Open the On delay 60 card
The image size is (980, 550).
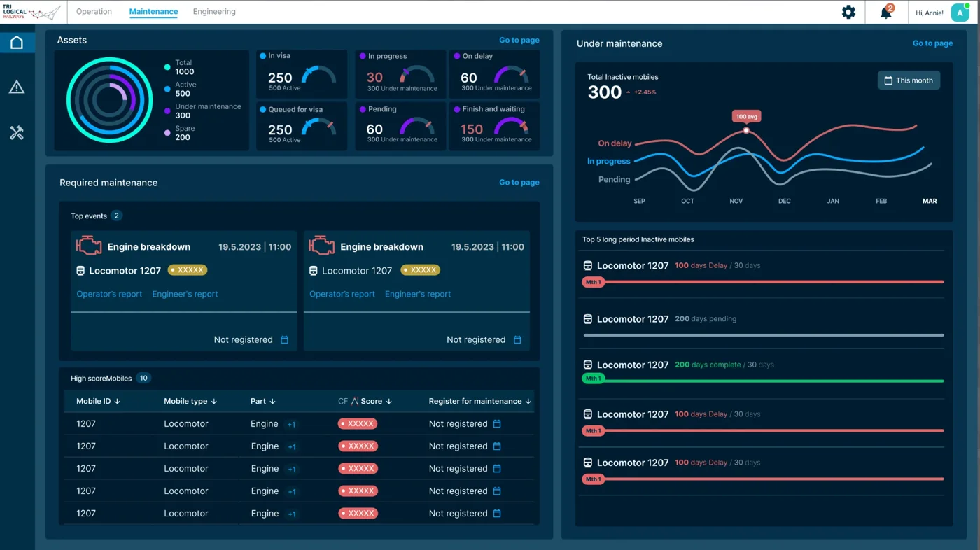(x=494, y=73)
